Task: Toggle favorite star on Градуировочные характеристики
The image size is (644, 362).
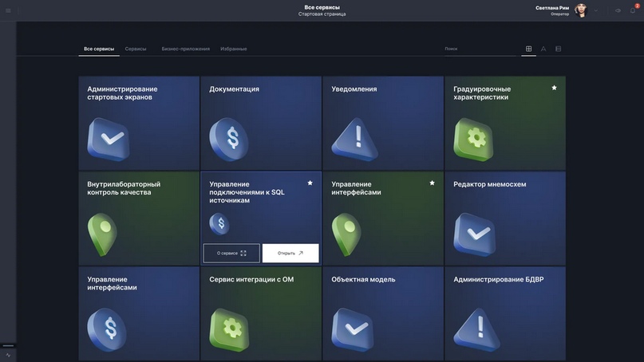Action: point(554,88)
